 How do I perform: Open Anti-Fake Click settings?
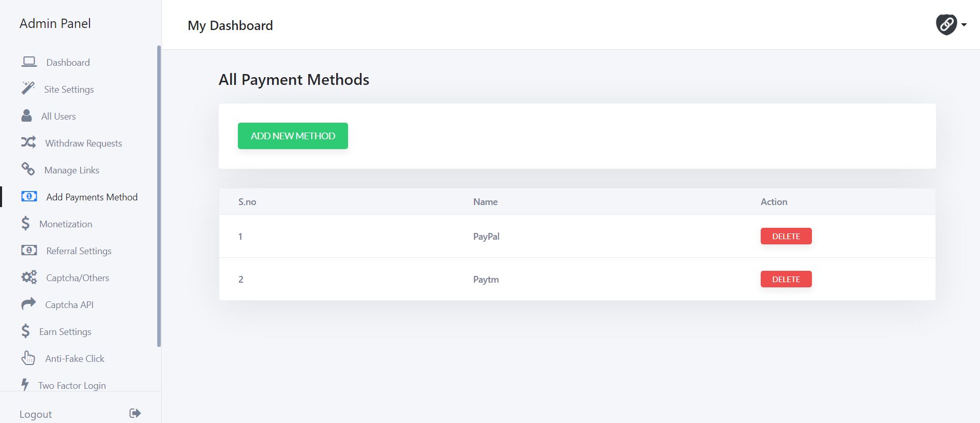click(75, 359)
